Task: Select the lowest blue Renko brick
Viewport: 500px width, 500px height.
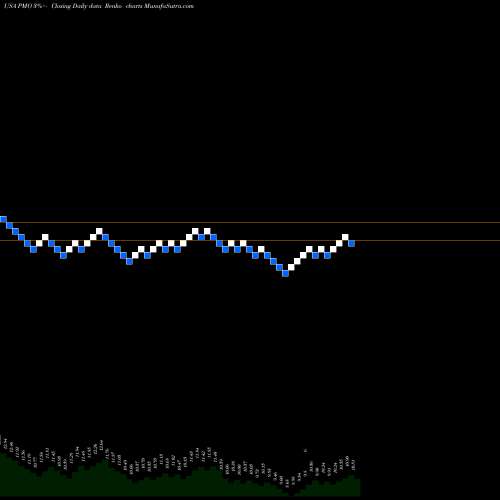Action: coord(285,273)
